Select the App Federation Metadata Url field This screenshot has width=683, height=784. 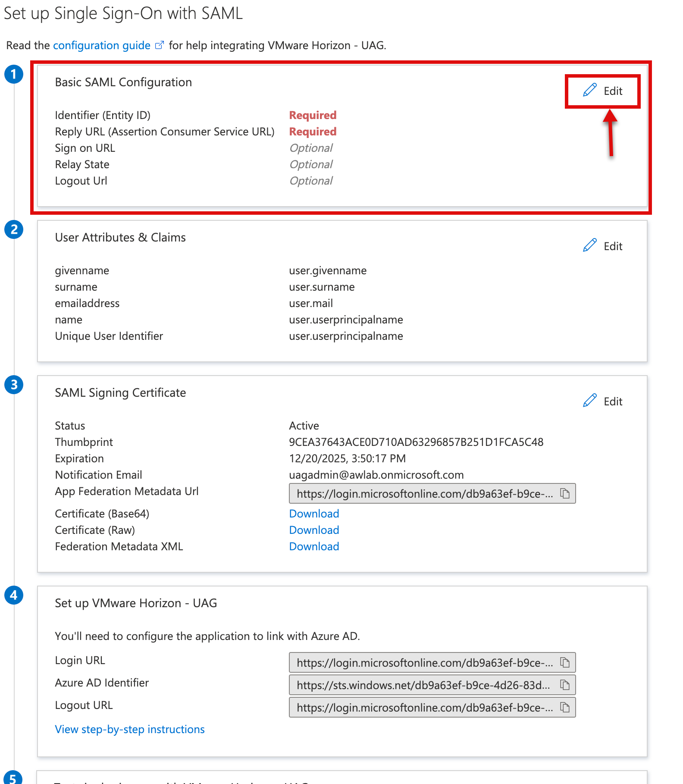pos(424,494)
